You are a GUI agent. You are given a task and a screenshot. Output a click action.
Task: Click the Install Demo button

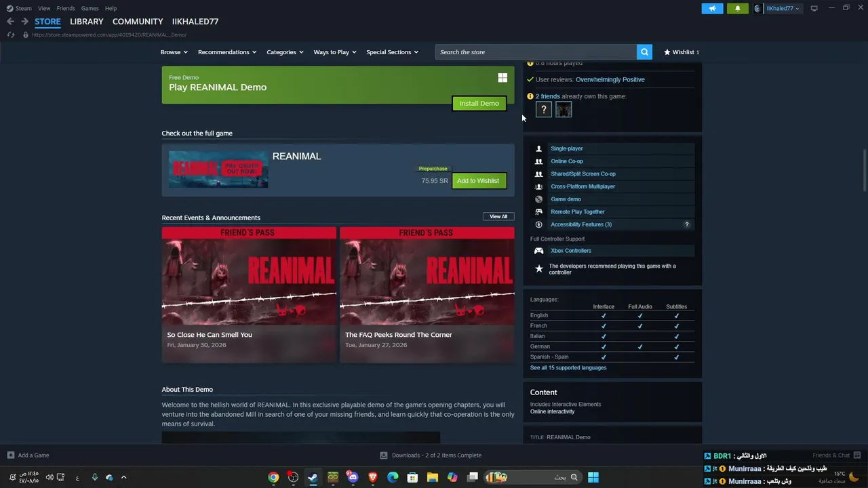[479, 103]
